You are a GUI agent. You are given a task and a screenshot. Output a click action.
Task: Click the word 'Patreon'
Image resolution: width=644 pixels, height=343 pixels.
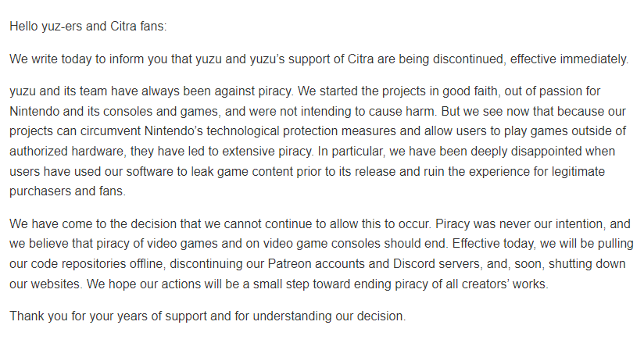coord(289,264)
